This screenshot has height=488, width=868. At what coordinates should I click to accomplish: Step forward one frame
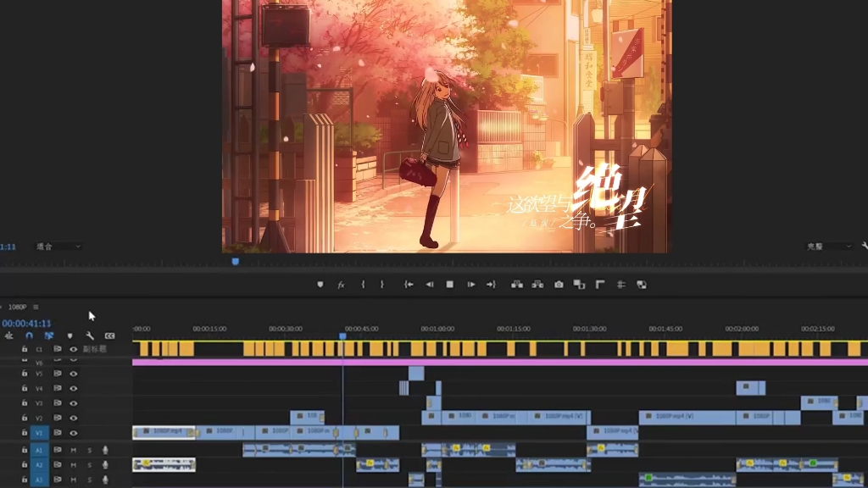click(471, 285)
